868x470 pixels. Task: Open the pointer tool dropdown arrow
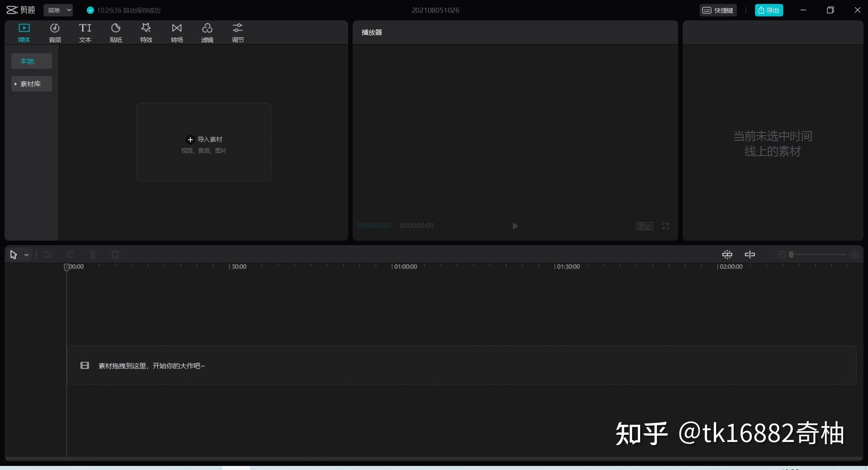pos(27,255)
